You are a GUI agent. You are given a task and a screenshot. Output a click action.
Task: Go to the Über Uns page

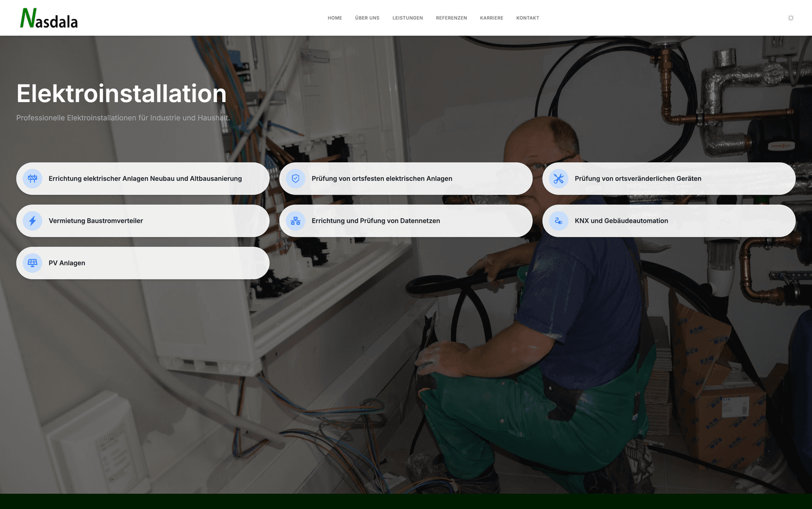[x=367, y=18]
